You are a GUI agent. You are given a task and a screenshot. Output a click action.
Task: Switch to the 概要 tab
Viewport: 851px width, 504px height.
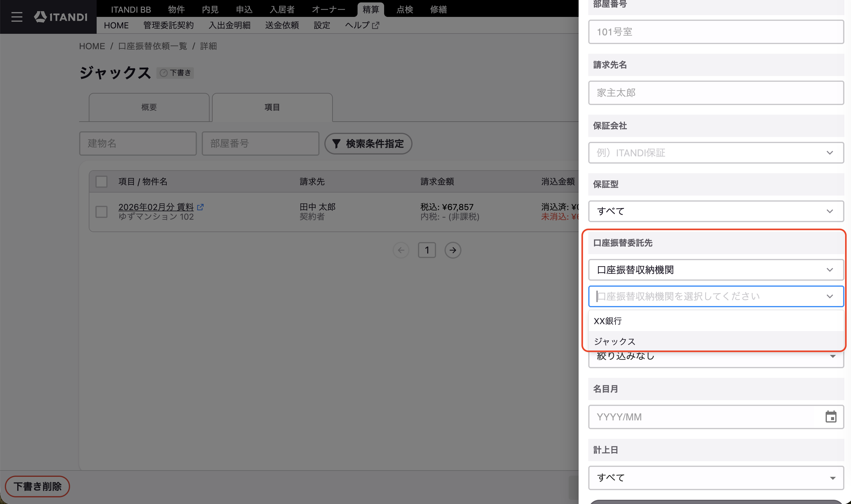click(149, 107)
